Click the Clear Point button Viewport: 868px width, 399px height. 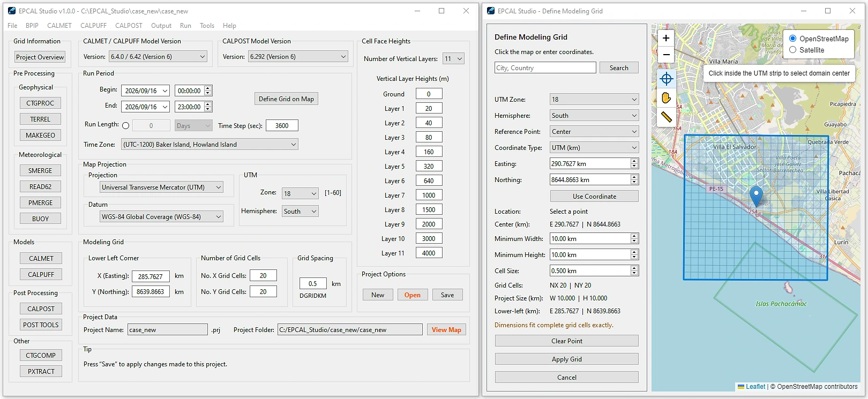567,341
